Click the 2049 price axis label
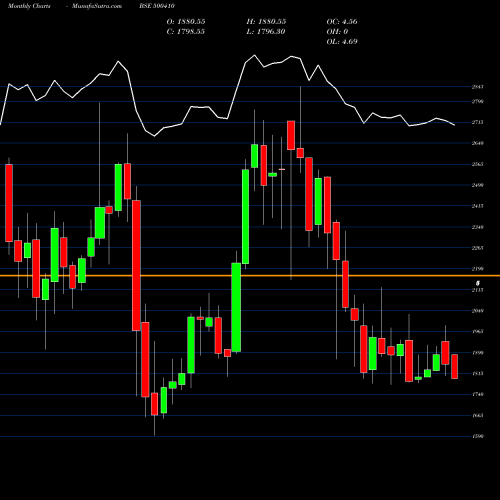This screenshot has width=500, height=500. (x=477, y=311)
